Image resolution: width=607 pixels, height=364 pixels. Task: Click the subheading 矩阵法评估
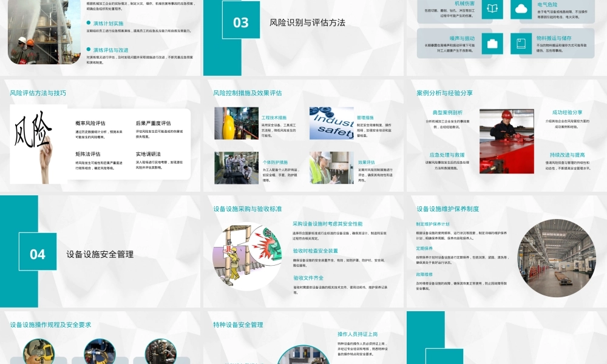88,154
